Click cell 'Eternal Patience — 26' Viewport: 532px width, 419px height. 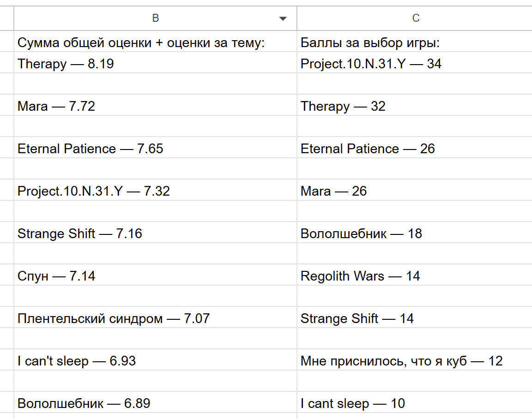coord(415,148)
